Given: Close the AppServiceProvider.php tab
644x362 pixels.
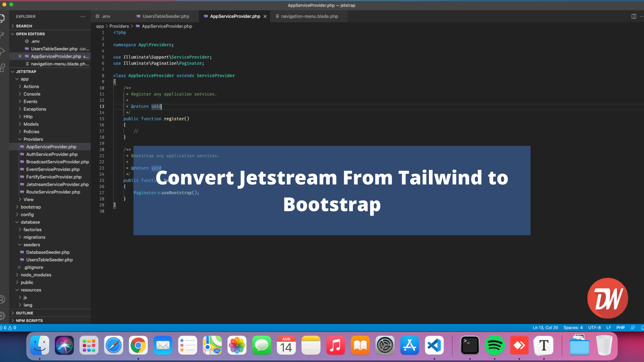Looking at the screenshot, I should coord(265,16).
